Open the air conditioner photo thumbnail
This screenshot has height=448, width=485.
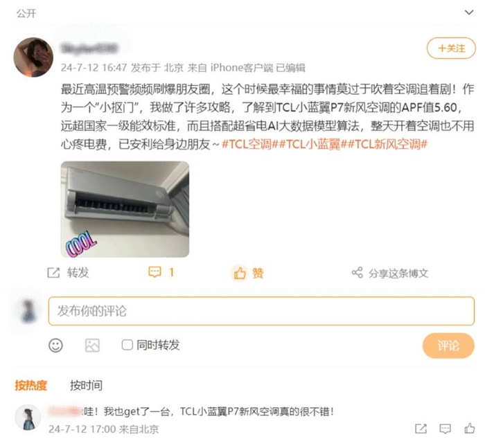(125, 209)
